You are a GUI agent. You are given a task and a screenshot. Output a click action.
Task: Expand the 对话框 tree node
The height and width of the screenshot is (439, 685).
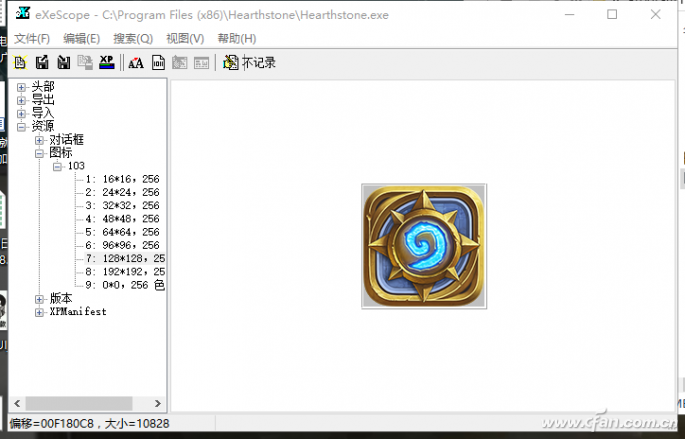(39, 140)
